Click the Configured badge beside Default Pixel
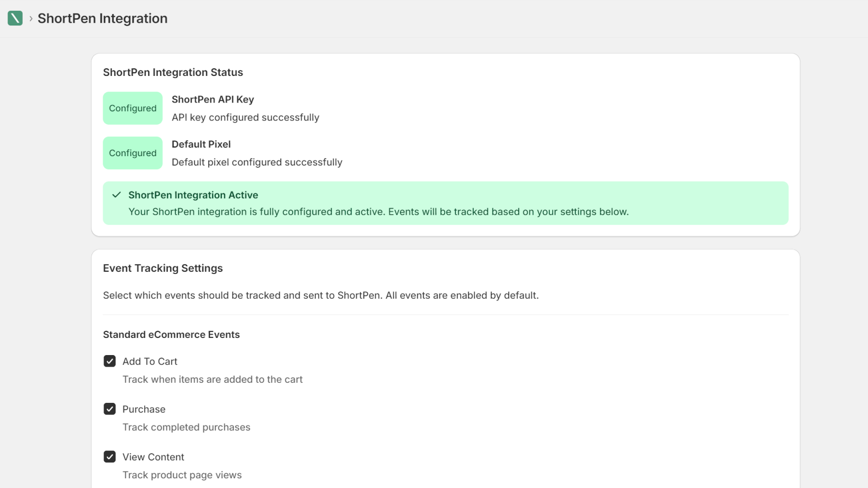 [x=132, y=153]
